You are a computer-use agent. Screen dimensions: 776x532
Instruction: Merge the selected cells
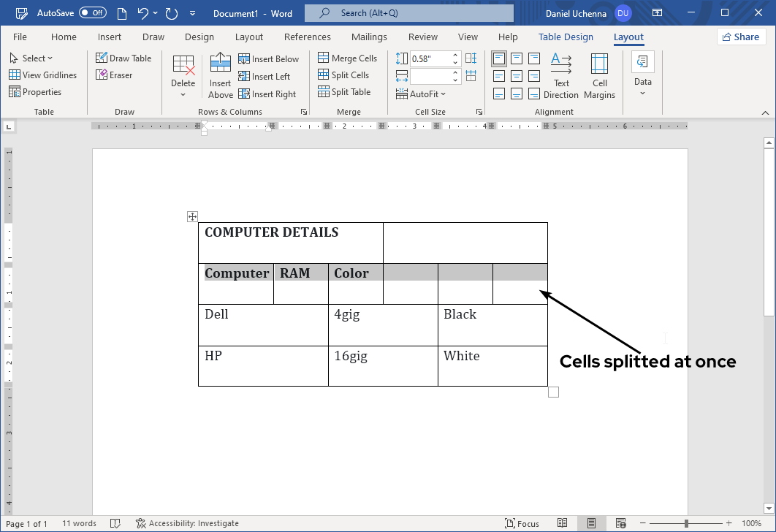pyautogui.click(x=348, y=58)
